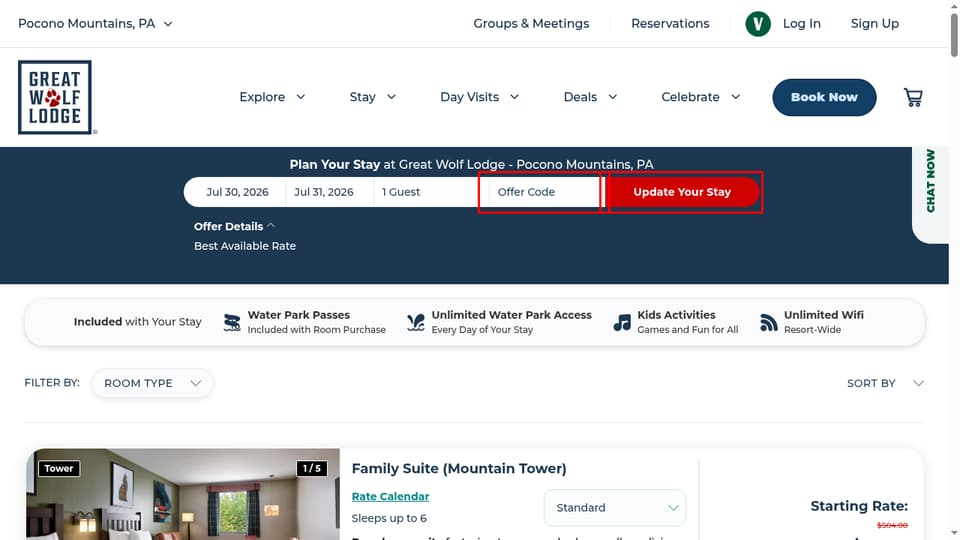The width and height of the screenshot is (960, 540).
Task: Expand the Stay menu
Action: click(x=373, y=97)
